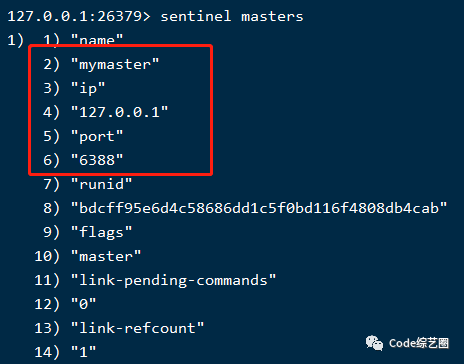464x364 pixels.
Task: Select the long runid hash string
Action: [259, 208]
